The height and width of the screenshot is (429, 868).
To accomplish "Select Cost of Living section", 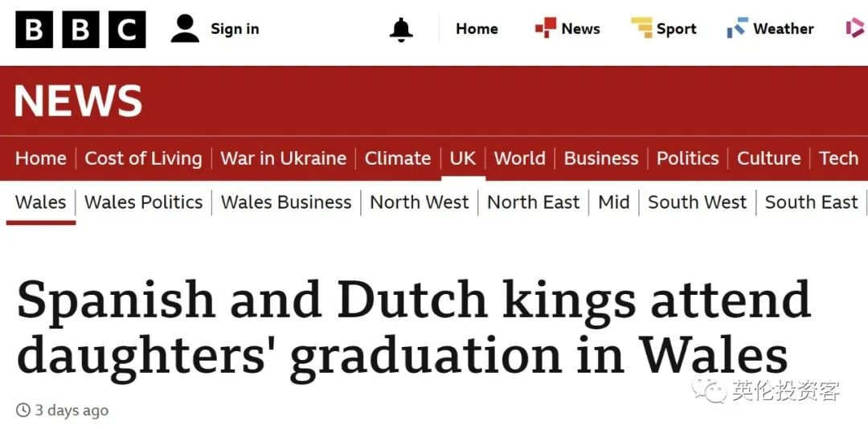I will click(x=143, y=158).
